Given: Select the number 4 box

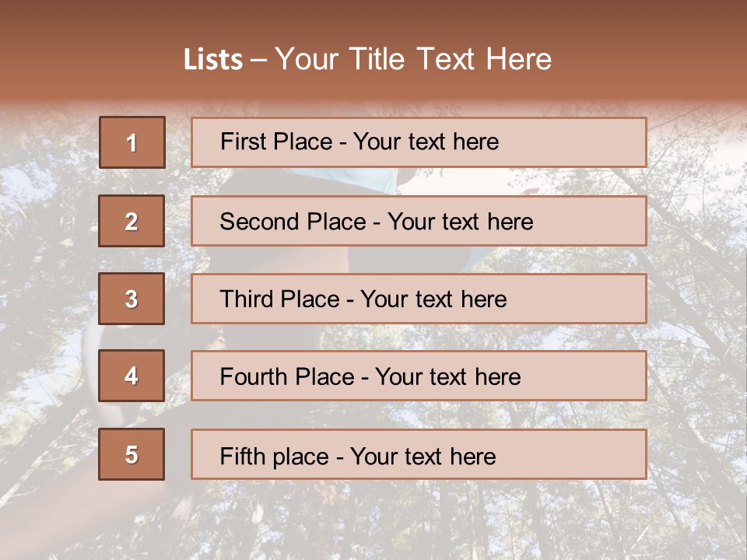Looking at the screenshot, I should click(132, 376).
